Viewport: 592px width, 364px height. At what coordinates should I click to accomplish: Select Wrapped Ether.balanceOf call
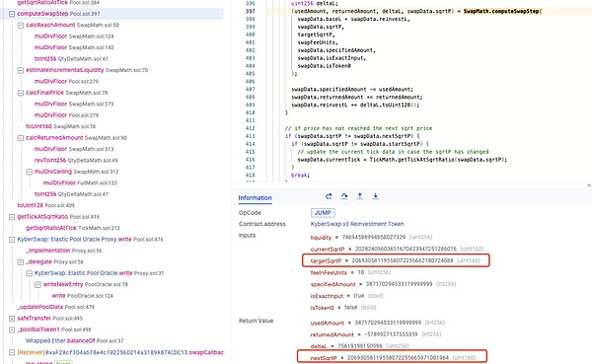(74, 340)
